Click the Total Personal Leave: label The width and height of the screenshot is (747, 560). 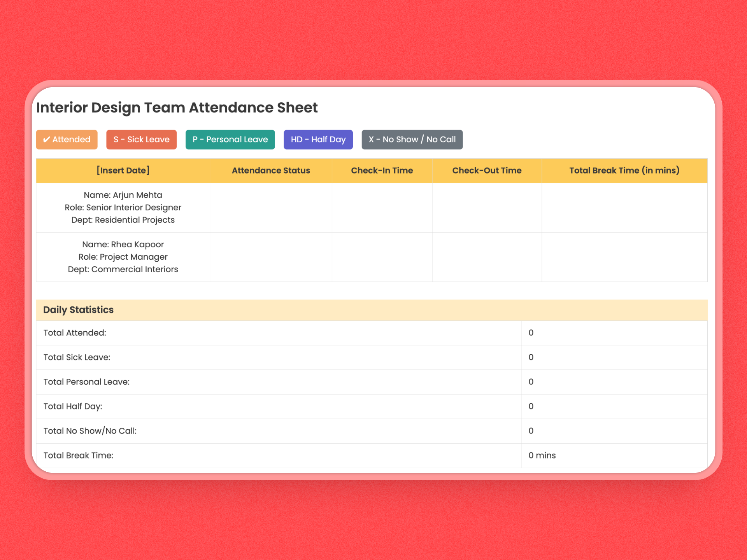click(86, 382)
